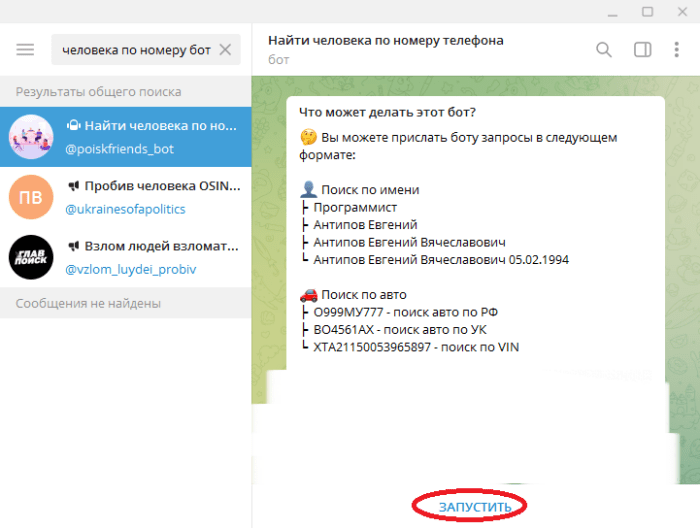The image size is (700, 528).
Task: Click the 'Сообщения не найдены' label
Action: tap(88, 303)
